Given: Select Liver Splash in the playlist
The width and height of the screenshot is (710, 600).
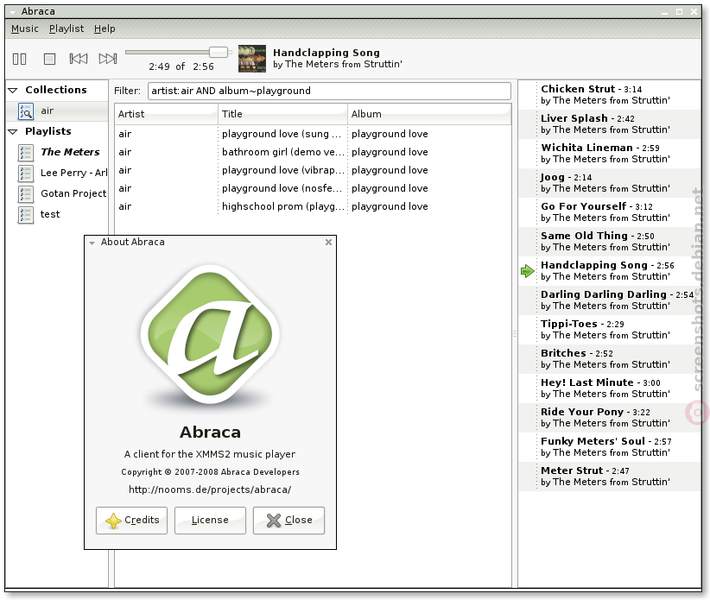Looking at the screenshot, I should click(609, 124).
